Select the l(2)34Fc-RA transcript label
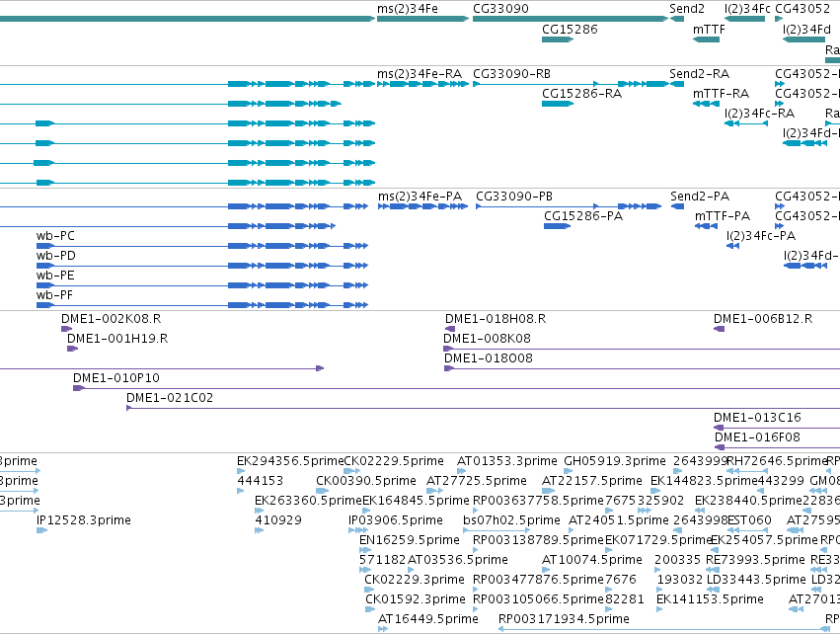This screenshot has height=634, width=840. [x=759, y=114]
